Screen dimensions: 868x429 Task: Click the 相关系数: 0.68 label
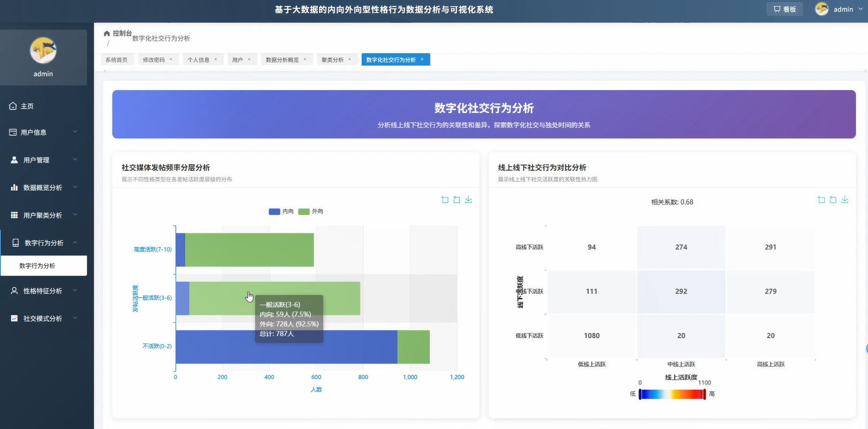tap(672, 202)
